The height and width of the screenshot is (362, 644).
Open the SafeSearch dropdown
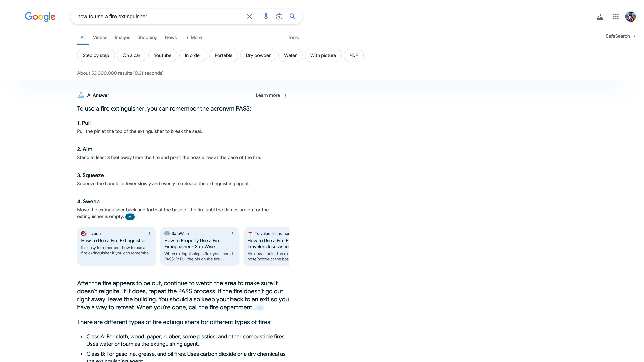pos(621,36)
